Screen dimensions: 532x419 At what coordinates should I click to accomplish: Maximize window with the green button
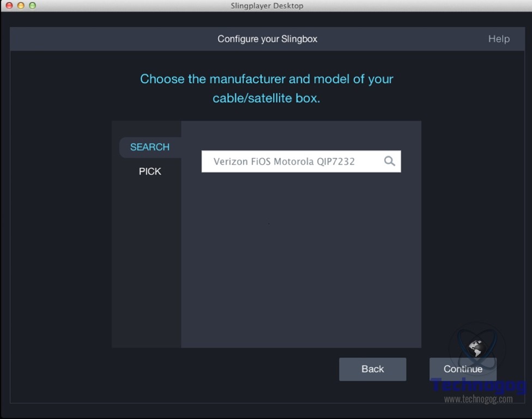pyautogui.click(x=32, y=5)
